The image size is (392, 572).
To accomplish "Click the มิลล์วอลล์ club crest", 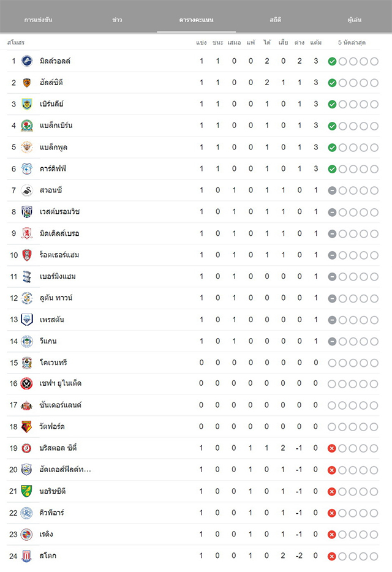I will (x=27, y=61).
